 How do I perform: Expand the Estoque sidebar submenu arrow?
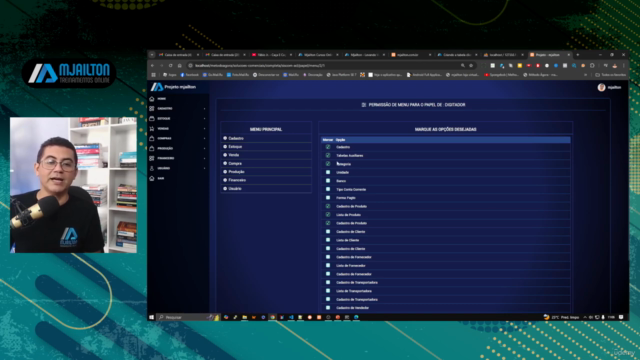[204, 118]
